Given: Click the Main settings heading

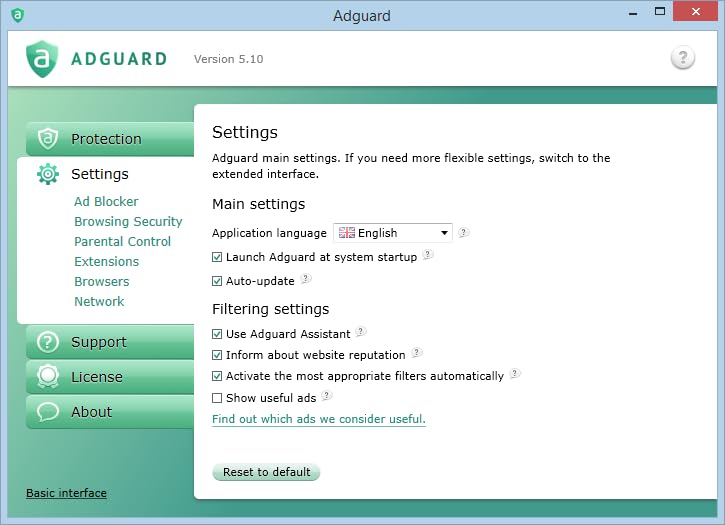Looking at the screenshot, I should pyautogui.click(x=258, y=204).
